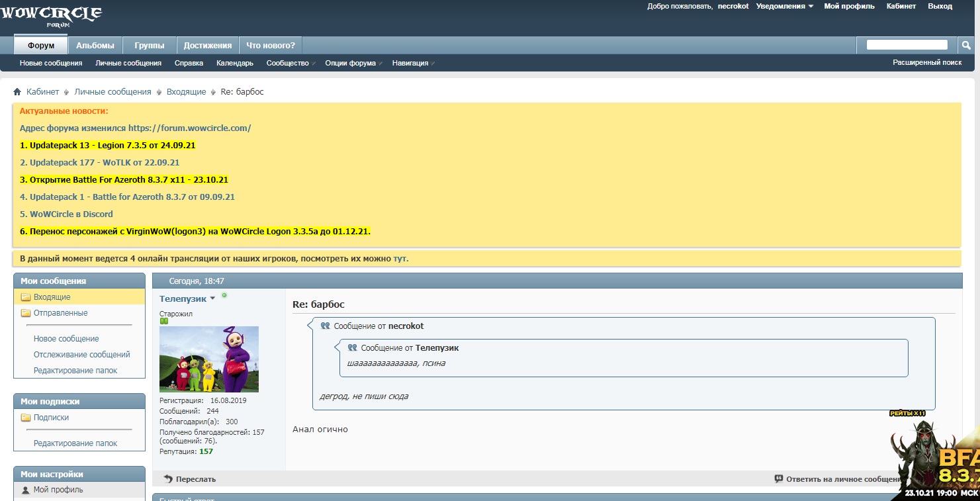Click the Переслать arrow icon

point(168,478)
